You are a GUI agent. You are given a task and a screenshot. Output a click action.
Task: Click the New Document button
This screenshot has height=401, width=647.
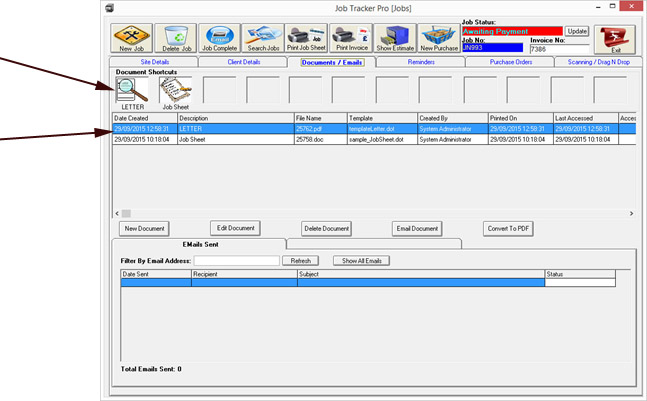[144, 229]
